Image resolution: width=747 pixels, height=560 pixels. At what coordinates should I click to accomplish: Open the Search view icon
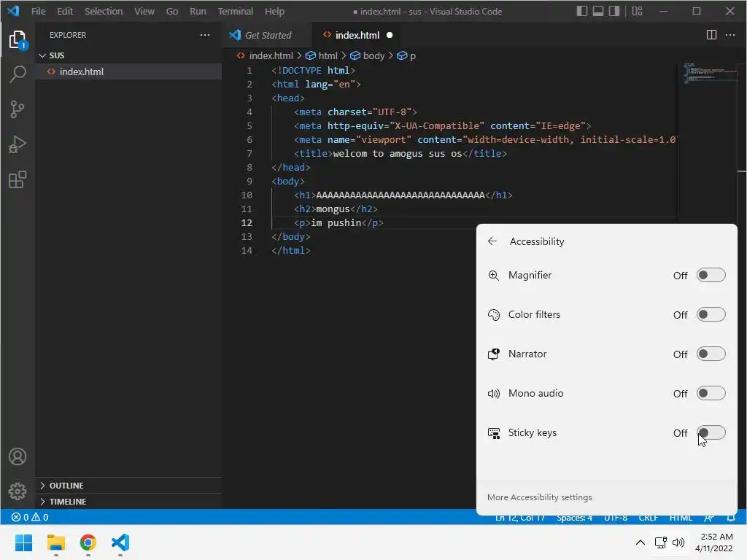pos(18,74)
